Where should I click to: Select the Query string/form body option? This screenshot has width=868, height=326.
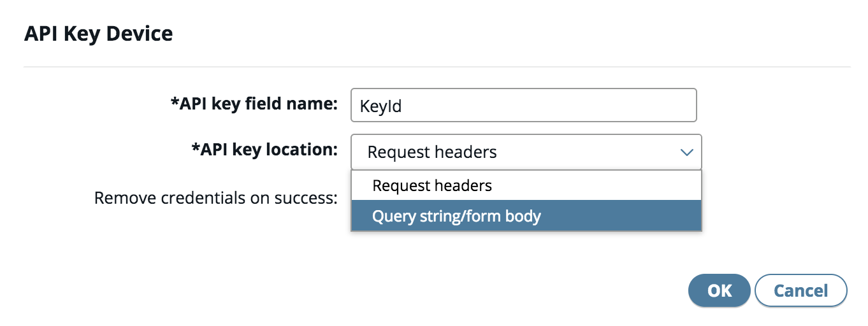coord(526,216)
